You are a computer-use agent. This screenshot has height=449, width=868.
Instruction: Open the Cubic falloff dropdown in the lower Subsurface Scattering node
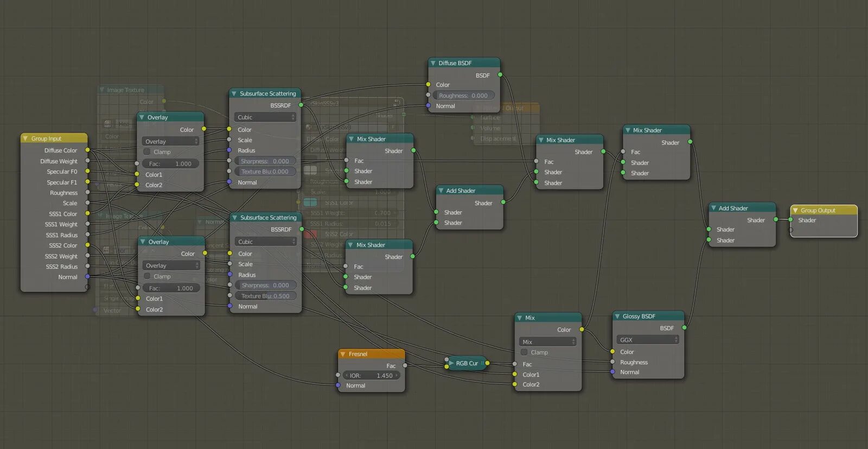coord(266,242)
